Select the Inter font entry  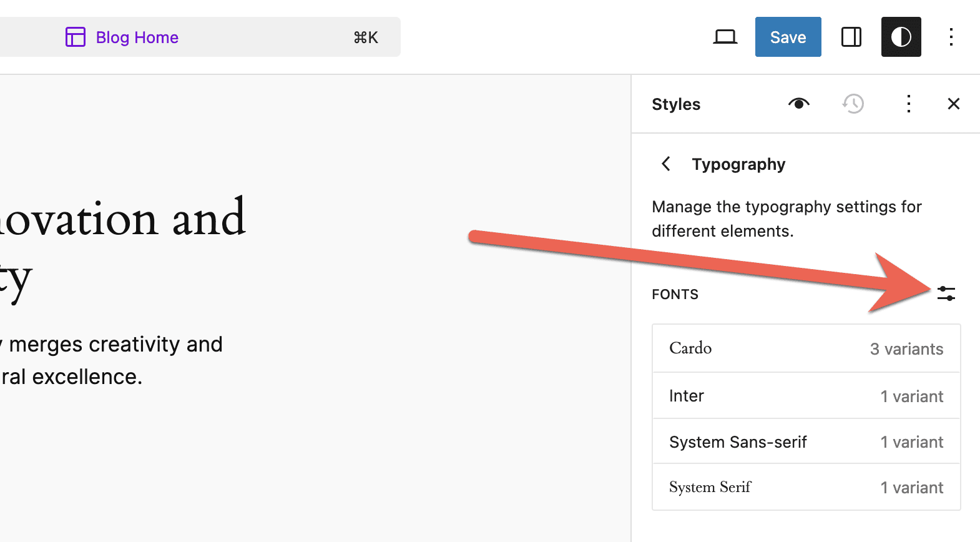pos(806,396)
